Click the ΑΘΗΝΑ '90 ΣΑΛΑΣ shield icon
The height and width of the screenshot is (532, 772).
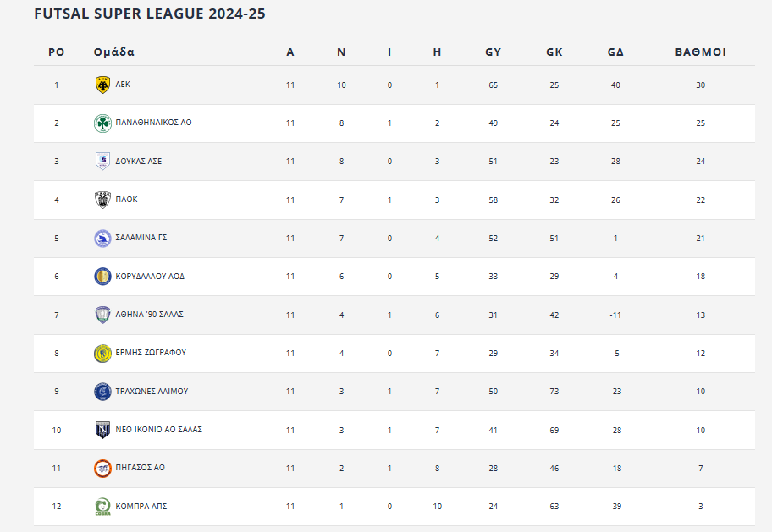click(102, 315)
